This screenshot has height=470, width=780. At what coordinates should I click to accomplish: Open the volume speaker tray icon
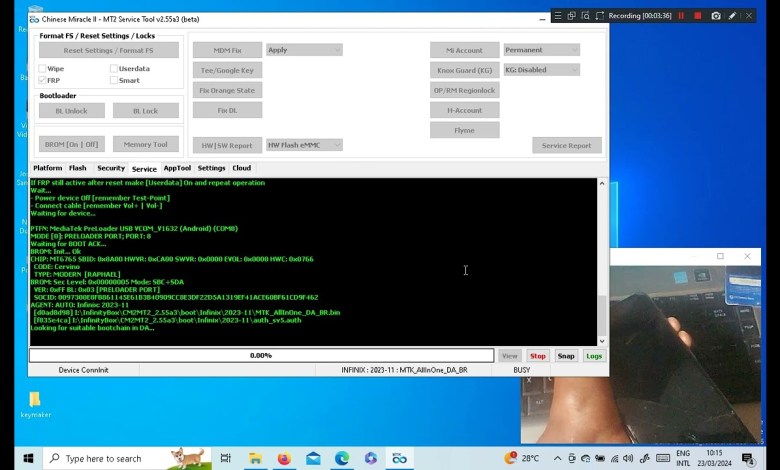(x=628, y=458)
